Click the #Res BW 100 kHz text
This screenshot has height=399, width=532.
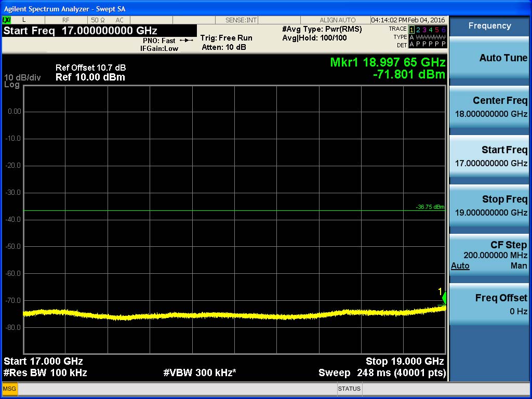45,373
